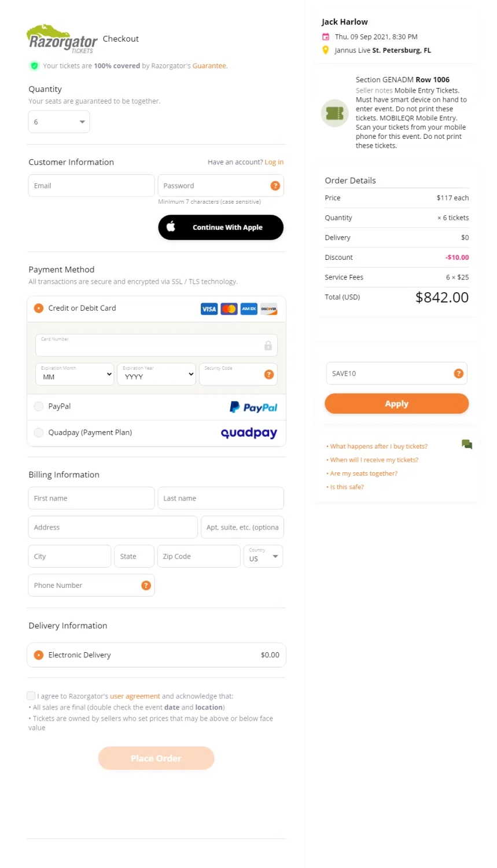This screenshot has width=497, height=868.
Task: Click the Quadpay logo
Action: click(249, 433)
